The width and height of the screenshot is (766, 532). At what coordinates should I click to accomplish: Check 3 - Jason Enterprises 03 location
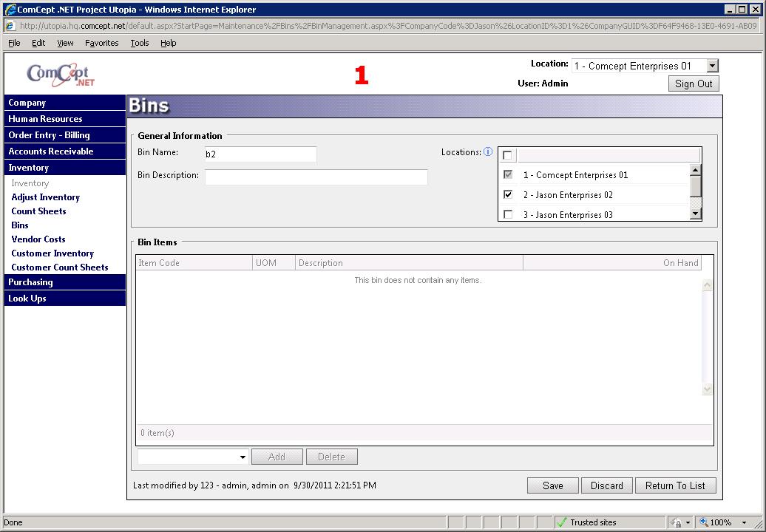(x=508, y=215)
